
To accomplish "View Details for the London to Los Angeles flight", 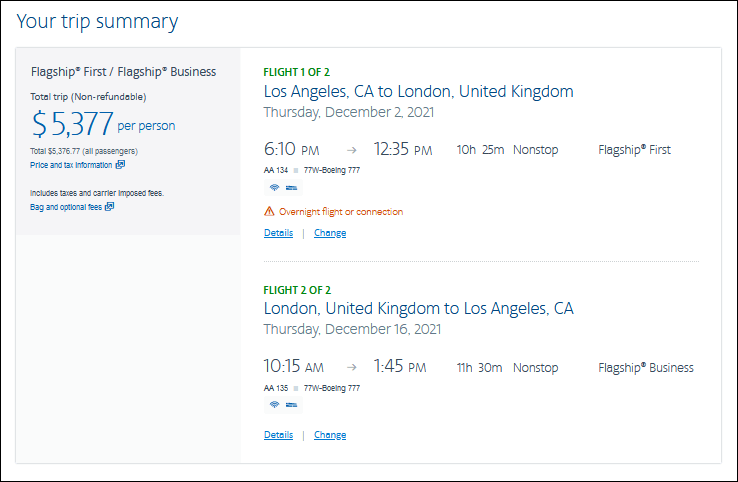I will pos(278,435).
